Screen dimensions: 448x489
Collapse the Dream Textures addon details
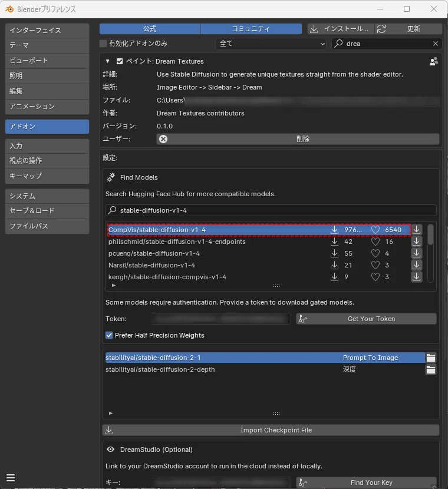[108, 61]
